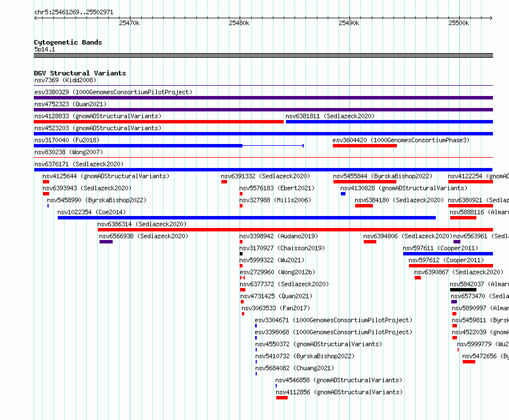
Task: Click the Cytogenetic Bands track title
Action: tap(68, 42)
